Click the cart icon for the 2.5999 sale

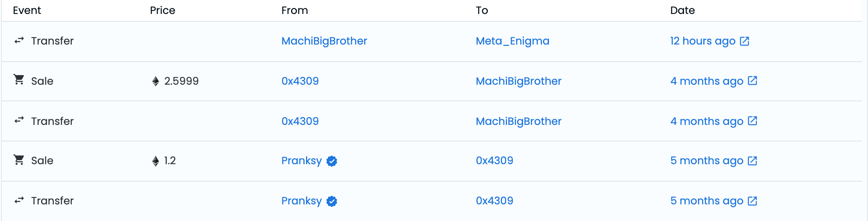tap(19, 80)
